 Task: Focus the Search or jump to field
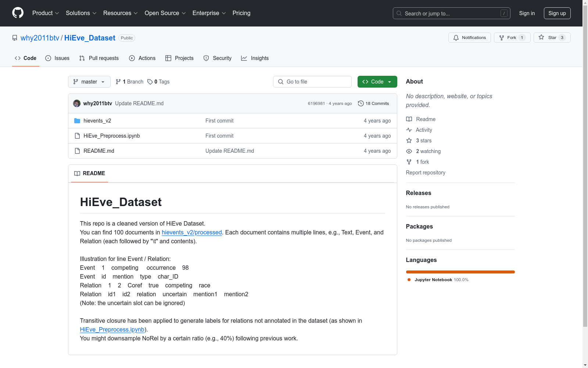pos(452,13)
